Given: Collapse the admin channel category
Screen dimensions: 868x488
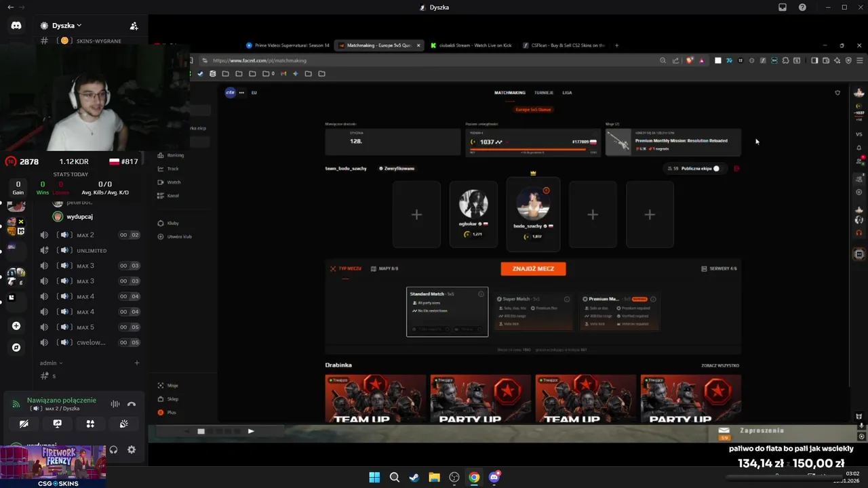Looking at the screenshot, I should coord(51,363).
